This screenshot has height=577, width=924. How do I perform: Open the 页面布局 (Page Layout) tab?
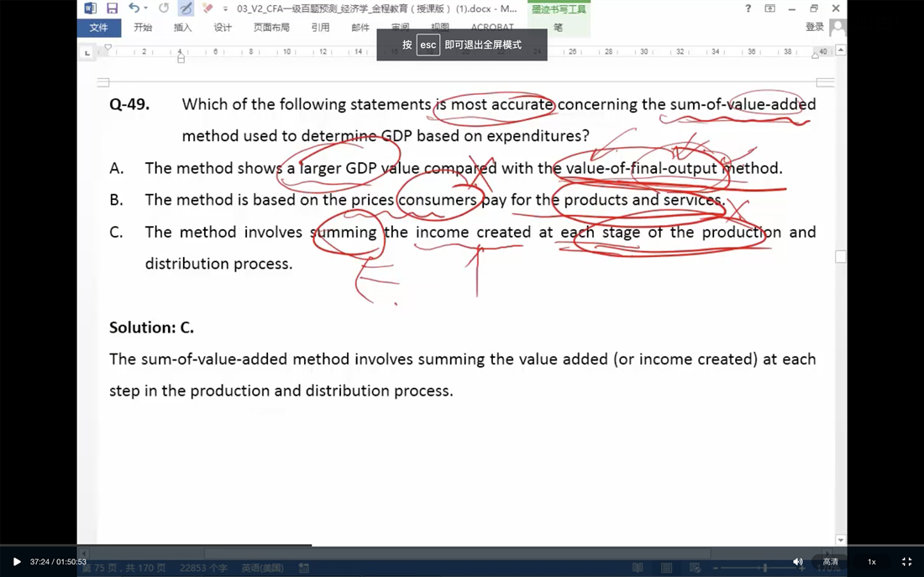[271, 28]
